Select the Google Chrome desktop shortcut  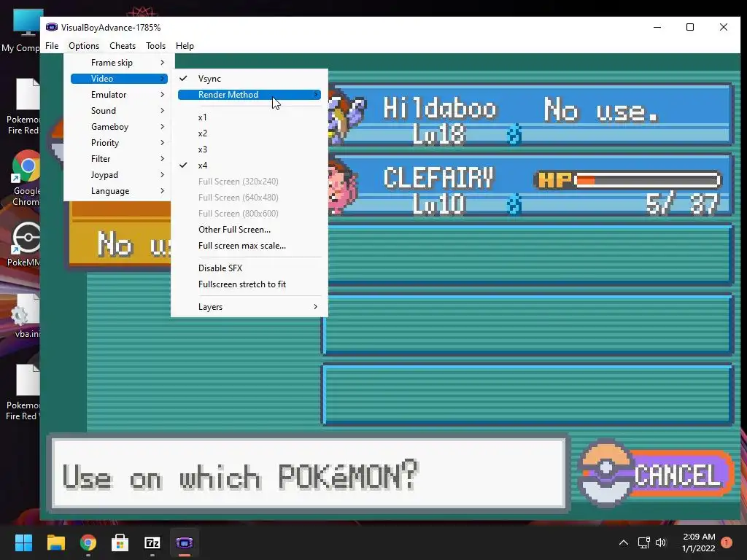[x=26, y=178]
